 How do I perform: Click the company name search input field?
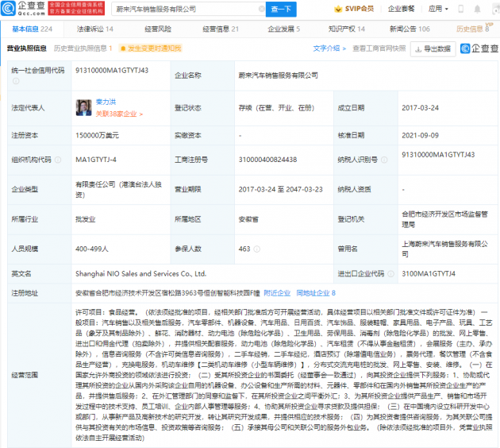pos(187,9)
